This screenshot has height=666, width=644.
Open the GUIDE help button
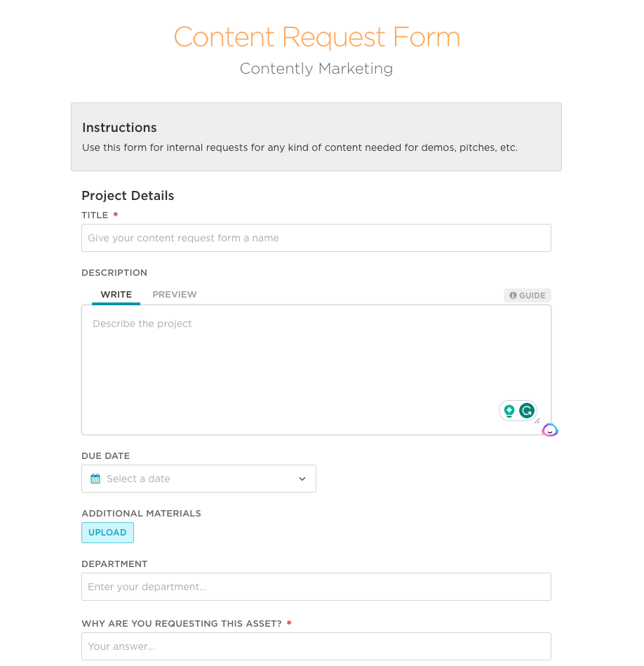(528, 295)
